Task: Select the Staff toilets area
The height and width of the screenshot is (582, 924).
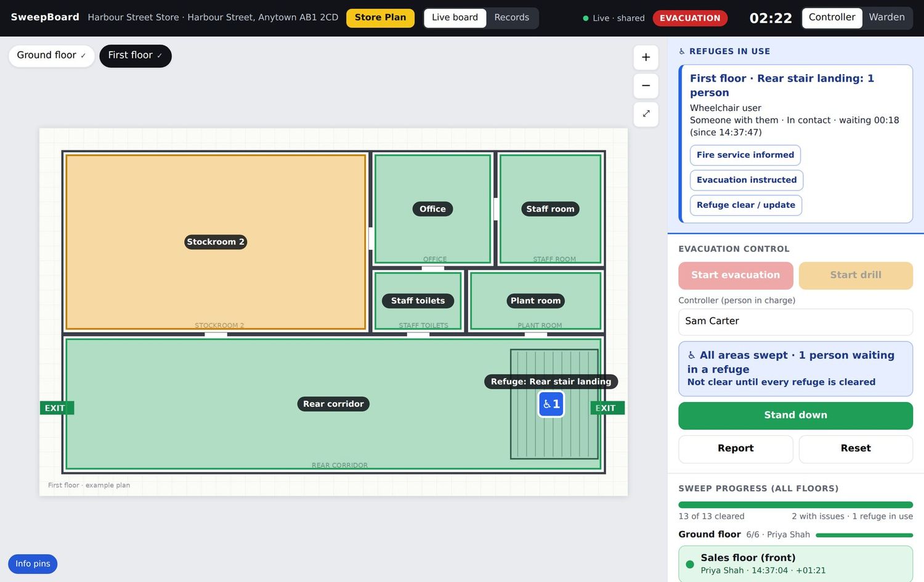Action: 418,301
